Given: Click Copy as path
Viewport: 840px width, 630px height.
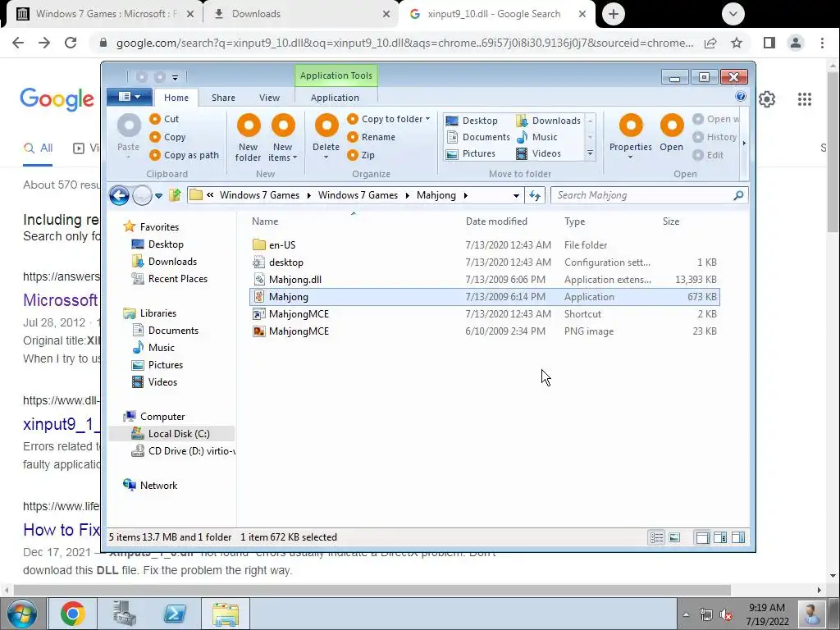Looking at the screenshot, I should [185, 155].
